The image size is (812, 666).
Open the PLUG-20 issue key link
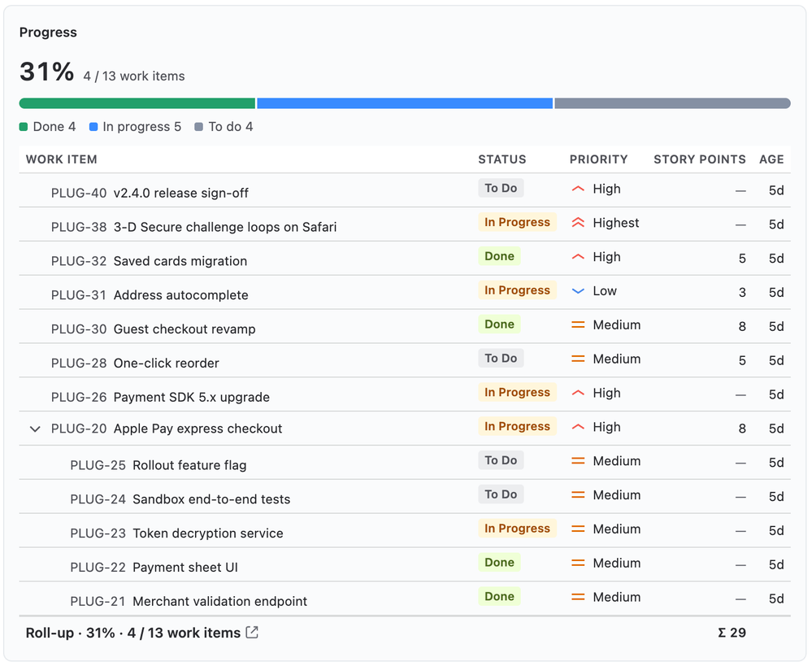pos(79,429)
